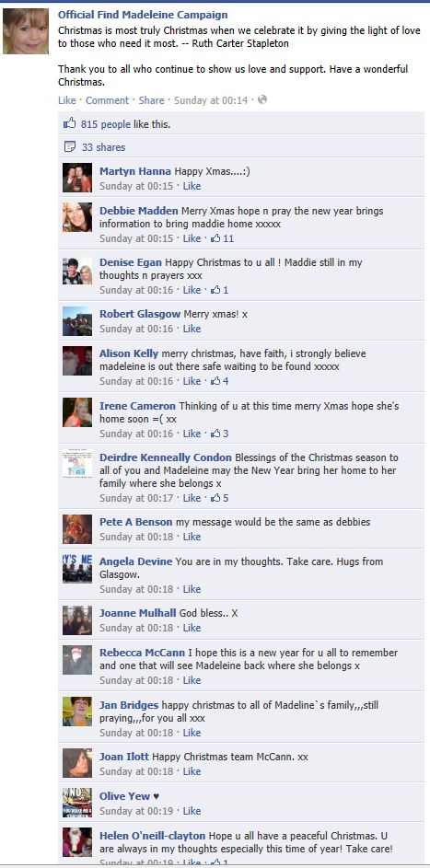
Task: Click Comment link under the main post
Action: coord(107,100)
